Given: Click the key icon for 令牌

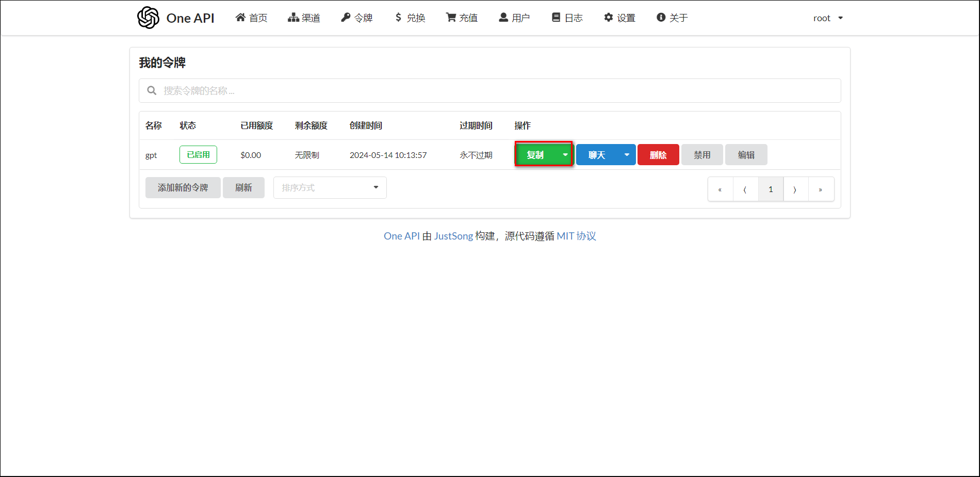Looking at the screenshot, I should click(x=346, y=18).
